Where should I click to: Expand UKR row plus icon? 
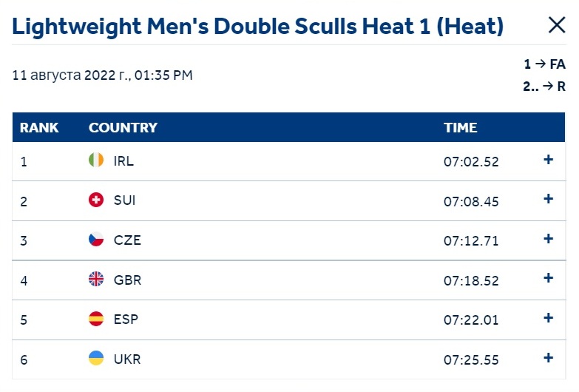tap(549, 358)
